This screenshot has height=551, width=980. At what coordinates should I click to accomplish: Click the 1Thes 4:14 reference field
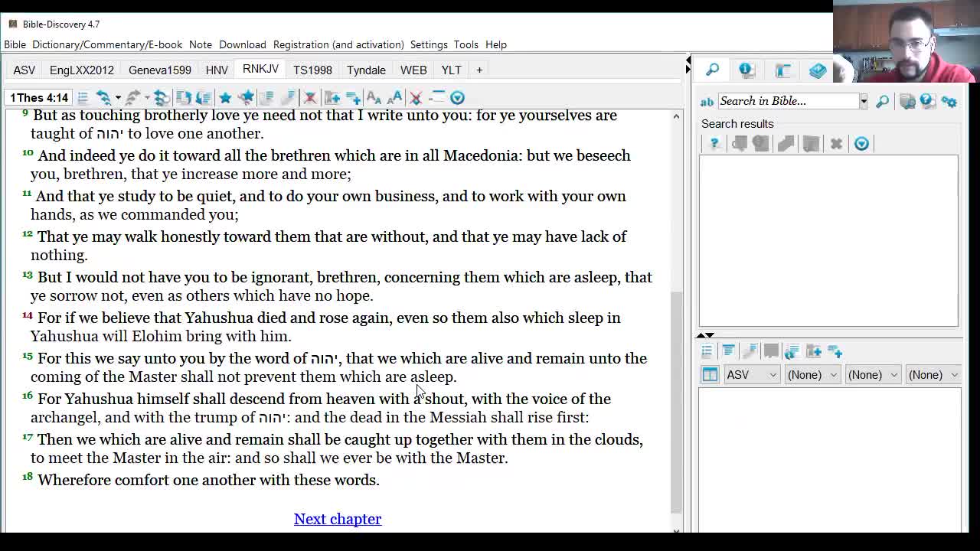[39, 98]
